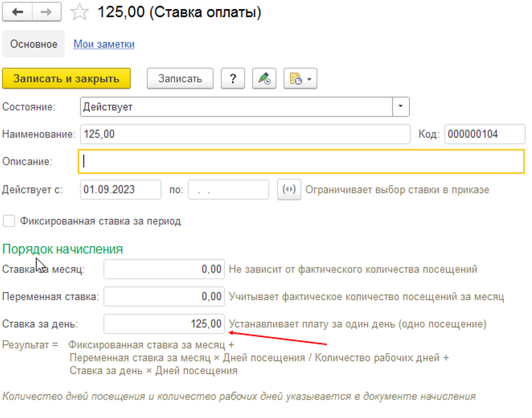The width and height of the screenshot is (532, 418).
Task: Open the 'Мои заметки' link
Action: pos(104,44)
